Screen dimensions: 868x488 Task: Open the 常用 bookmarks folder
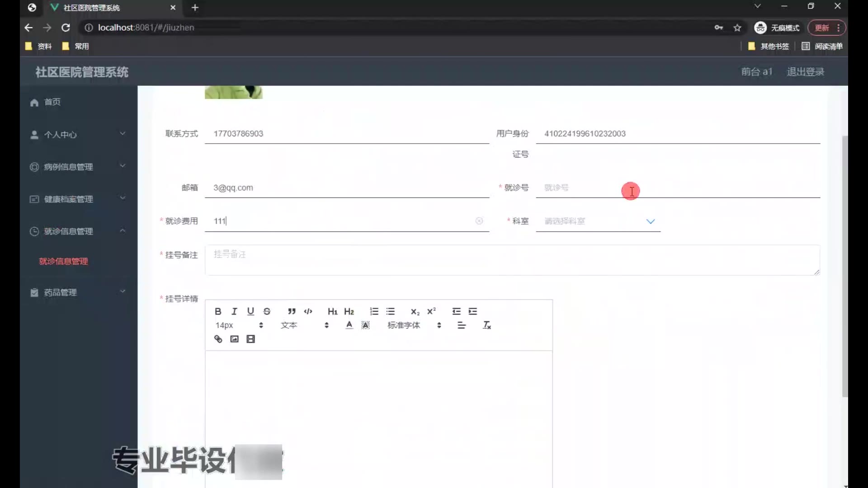pos(75,46)
